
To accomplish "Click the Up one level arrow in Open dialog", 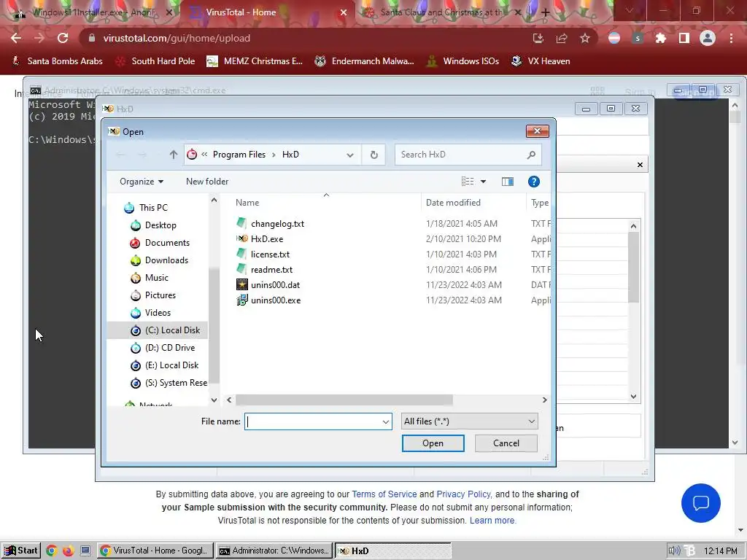I will point(174,155).
